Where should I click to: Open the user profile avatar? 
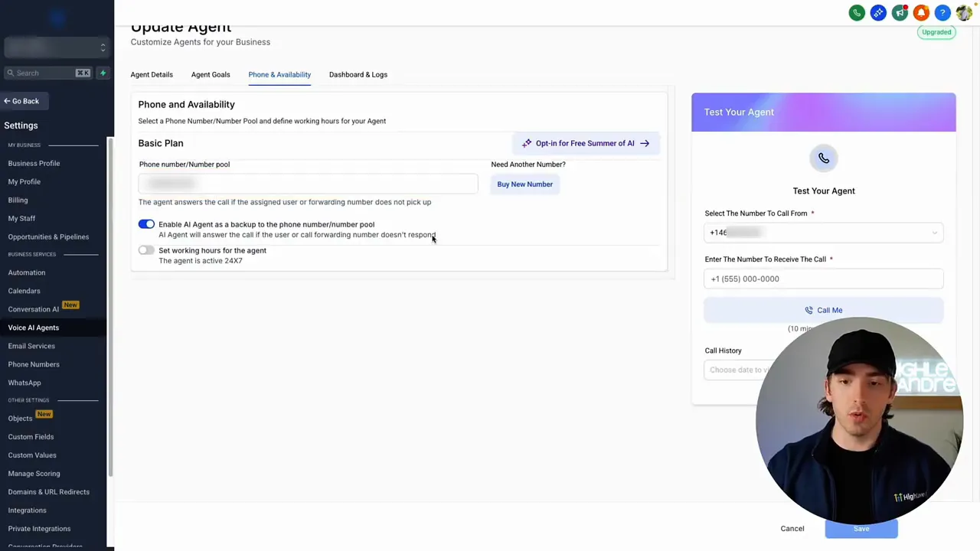click(x=964, y=13)
